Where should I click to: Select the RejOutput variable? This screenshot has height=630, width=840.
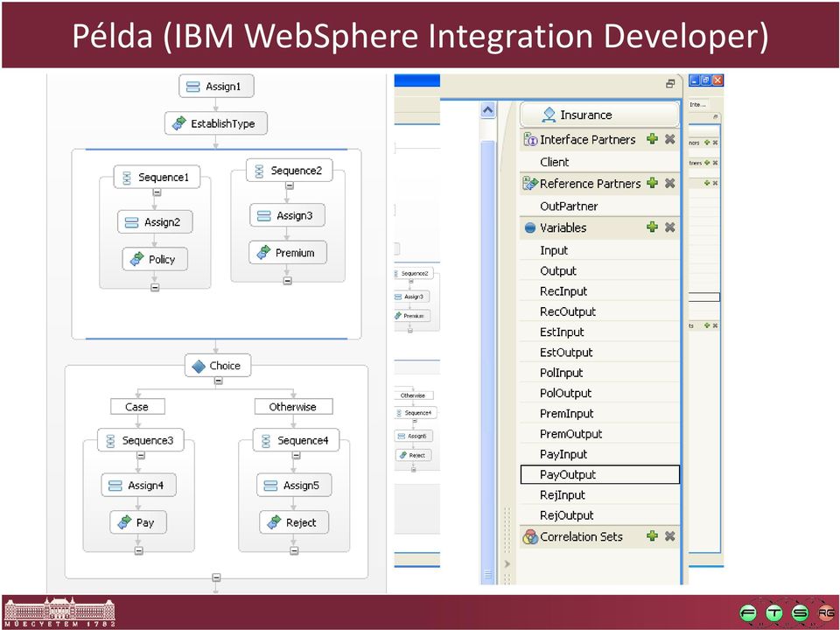[599, 515]
